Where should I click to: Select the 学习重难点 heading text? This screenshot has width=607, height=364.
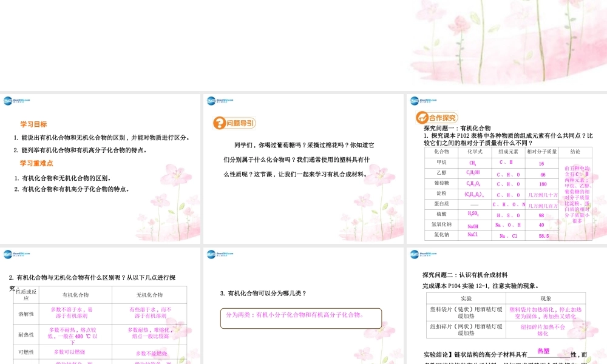[36, 163]
